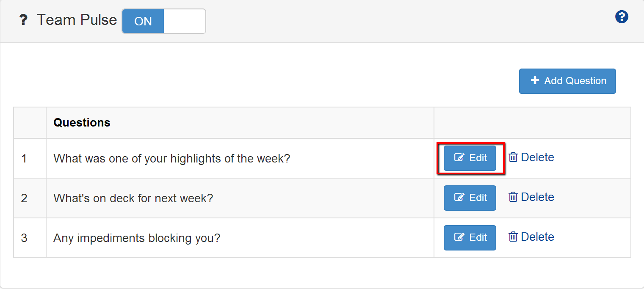Click the 'What was one of your highlights' text
Screen dimensions: 644x289
pos(171,159)
